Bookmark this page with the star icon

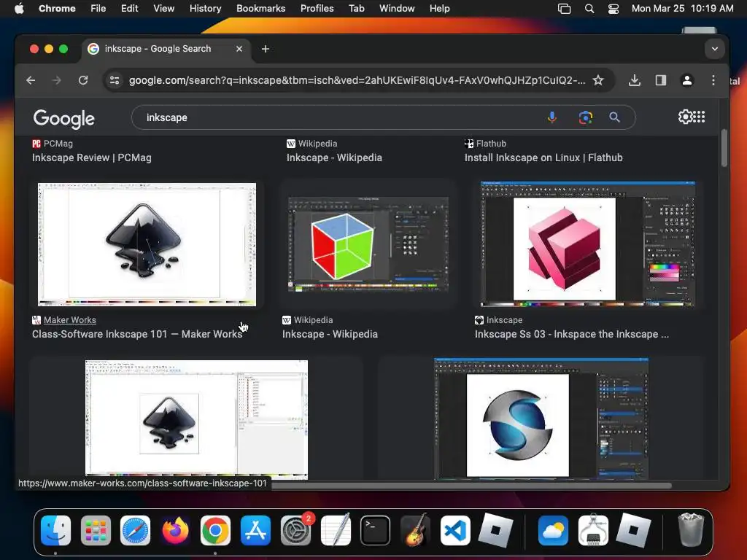pyautogui.click(x=598, y=80)
